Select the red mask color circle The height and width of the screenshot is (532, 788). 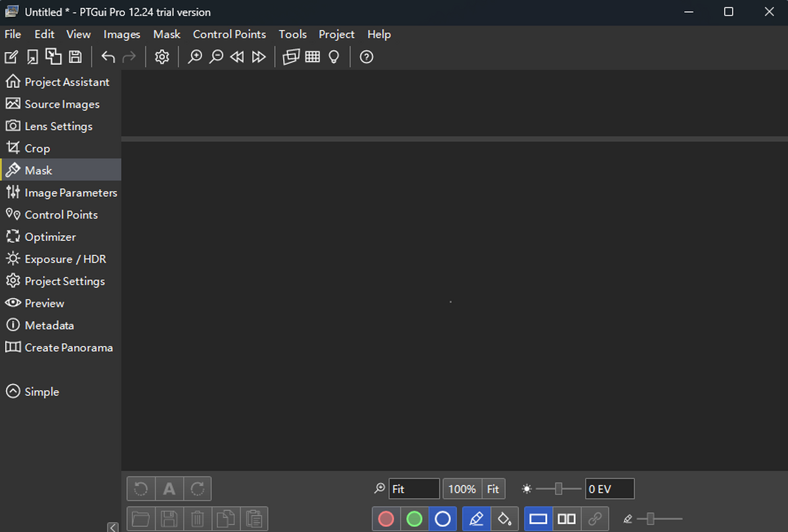(x=386, y=519)
